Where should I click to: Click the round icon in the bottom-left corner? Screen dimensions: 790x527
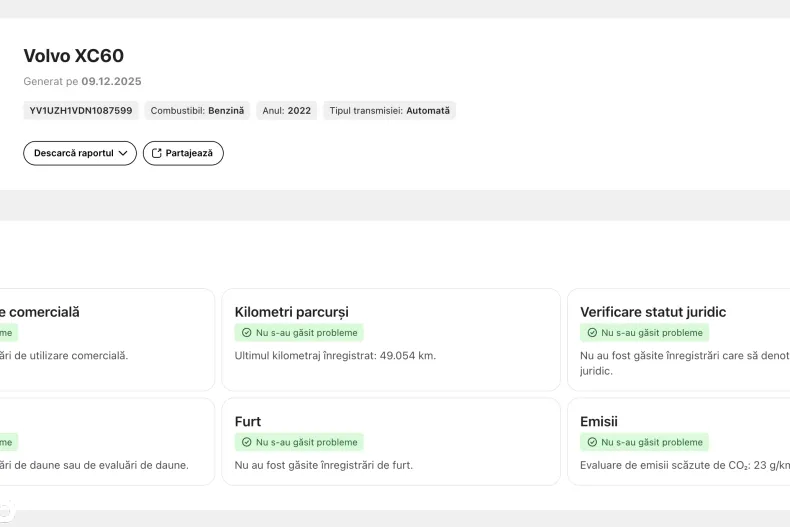coord(6,509)
